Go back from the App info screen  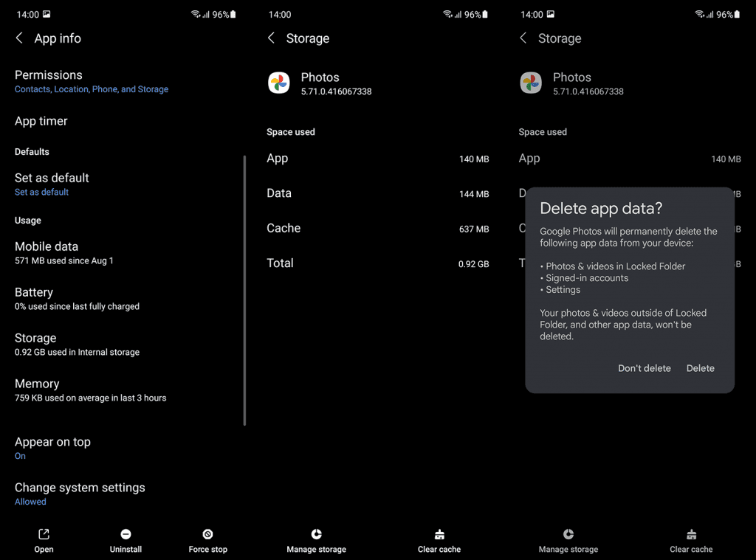coord(19,38)
